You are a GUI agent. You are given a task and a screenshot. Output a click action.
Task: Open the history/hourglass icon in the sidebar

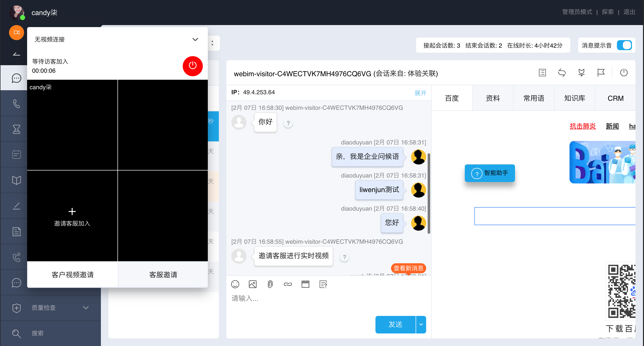click(x=17, y=129)
